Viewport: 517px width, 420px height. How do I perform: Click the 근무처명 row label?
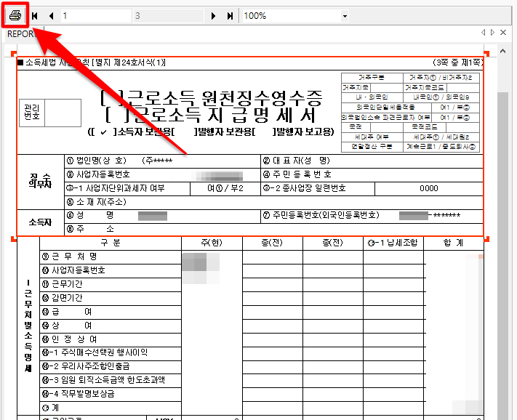pyautogui.click(x=70, y=257)
